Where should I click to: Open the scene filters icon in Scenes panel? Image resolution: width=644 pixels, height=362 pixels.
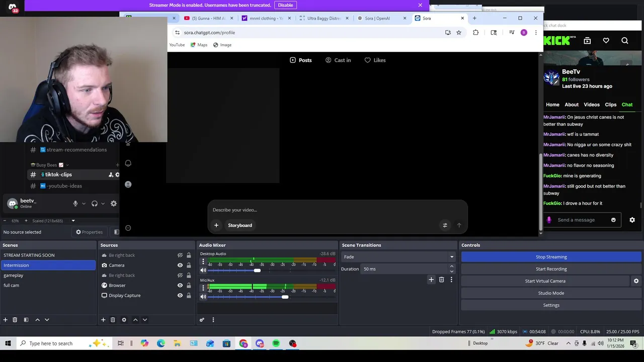click(x=26, y=320)
